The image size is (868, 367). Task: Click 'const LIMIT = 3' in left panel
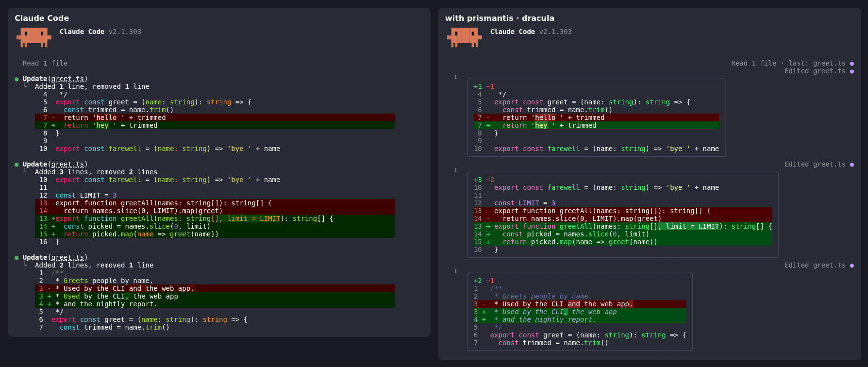(86, 195)
